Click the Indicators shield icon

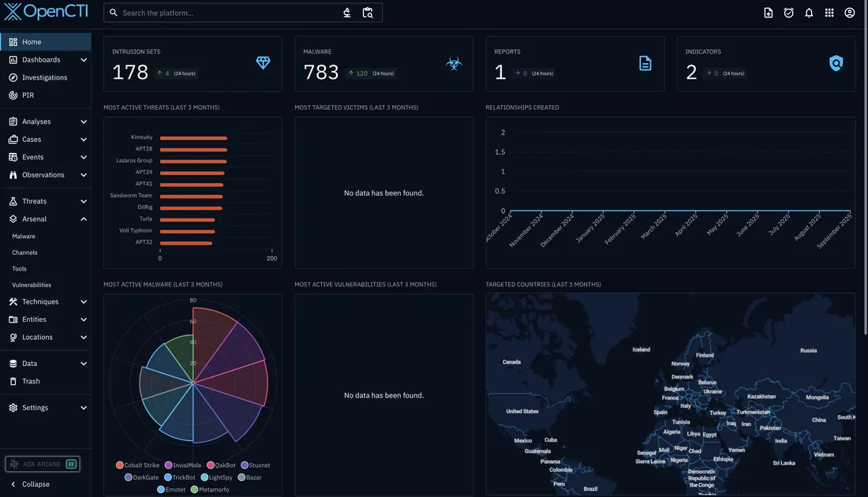point(836,63)
